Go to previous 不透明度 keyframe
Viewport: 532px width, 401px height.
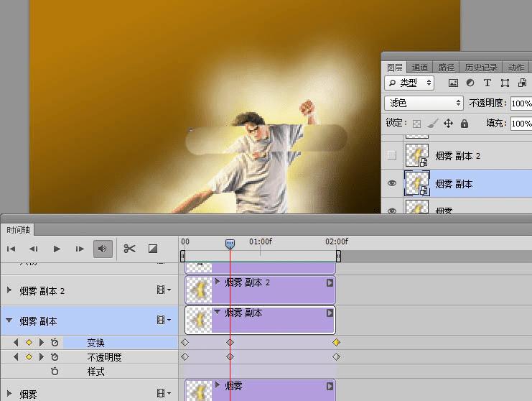[16, 357]
